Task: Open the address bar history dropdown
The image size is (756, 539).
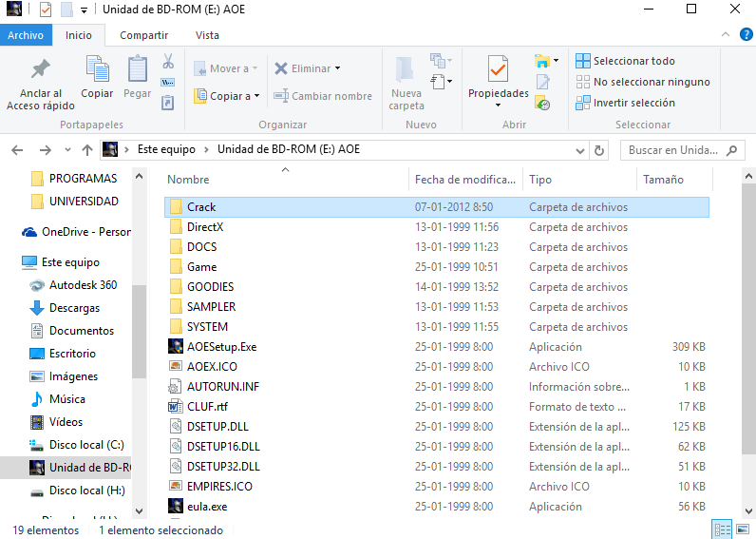Action: (x=580, y=151)
